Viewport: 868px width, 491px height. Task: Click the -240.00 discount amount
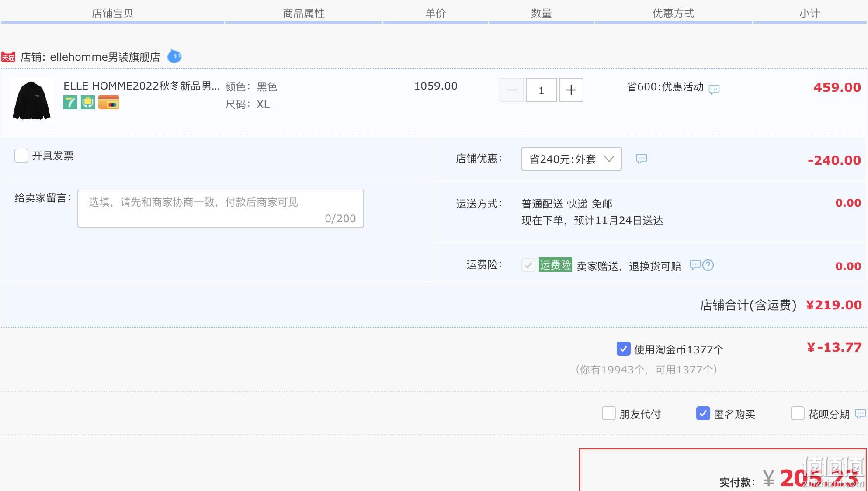tap(834, 160)
